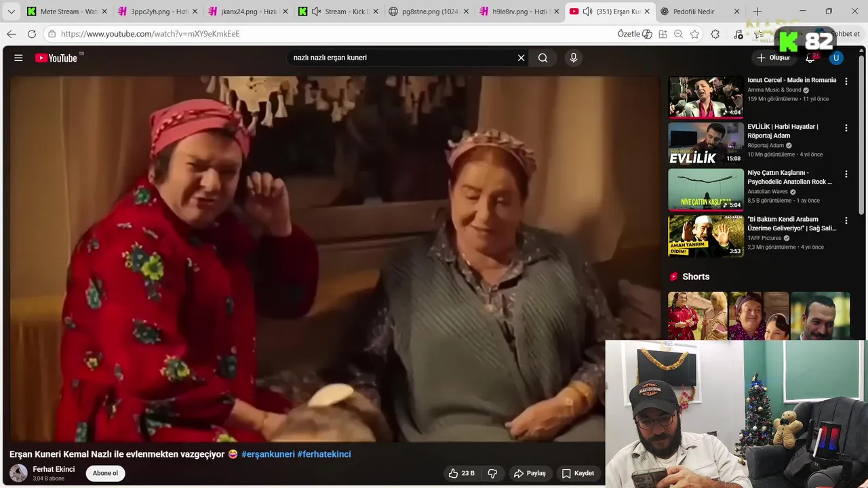The height and width of the screenshot is (488, 868).
Task: Open Niye Çattın Kaşlarını title link
Action: click(x=790, y=177)
